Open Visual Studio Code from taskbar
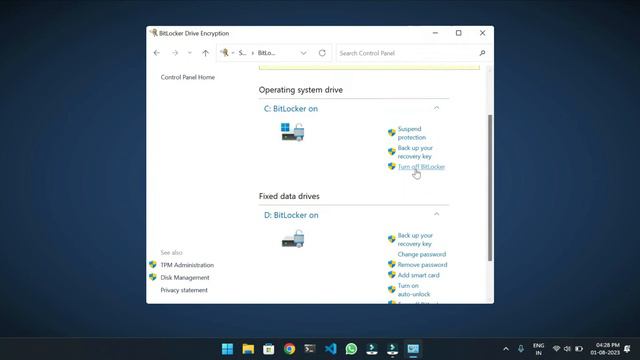This screenshot has width=640, height=360. coord(331,349)
